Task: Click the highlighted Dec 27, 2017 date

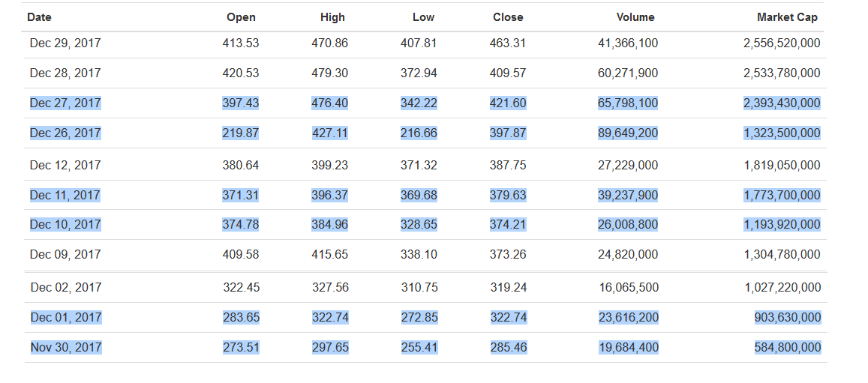Action: click(65, 103)
